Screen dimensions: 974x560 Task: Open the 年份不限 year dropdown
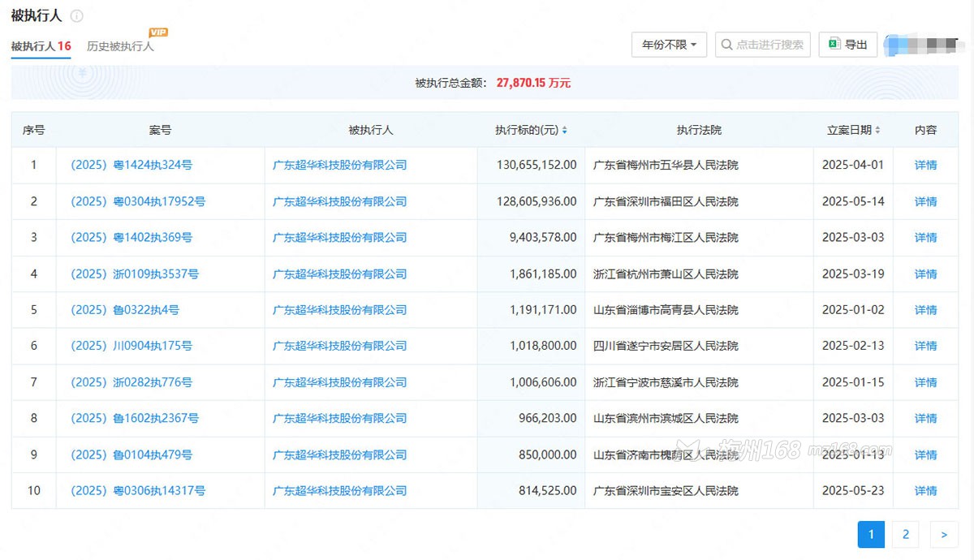pos(669,45)
